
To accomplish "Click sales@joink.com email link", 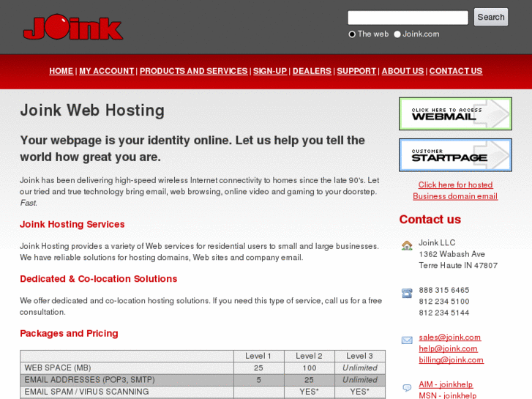I will [449, 338].
